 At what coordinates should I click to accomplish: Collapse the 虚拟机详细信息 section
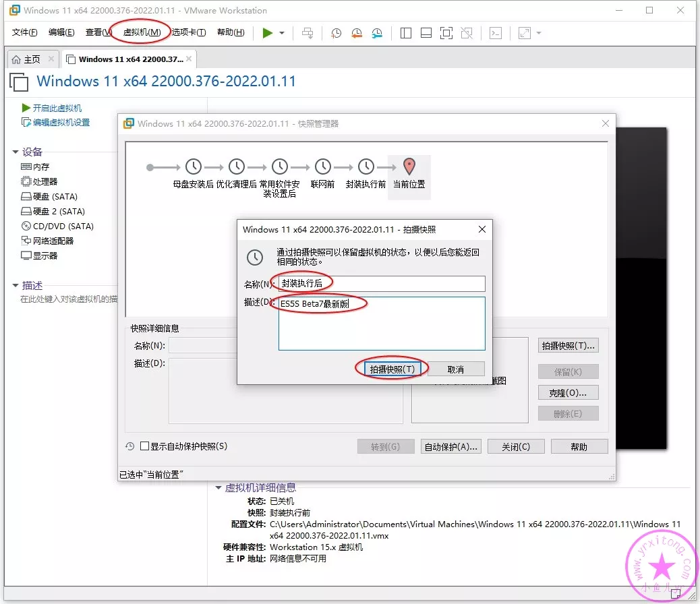click(x=218, y=488)
